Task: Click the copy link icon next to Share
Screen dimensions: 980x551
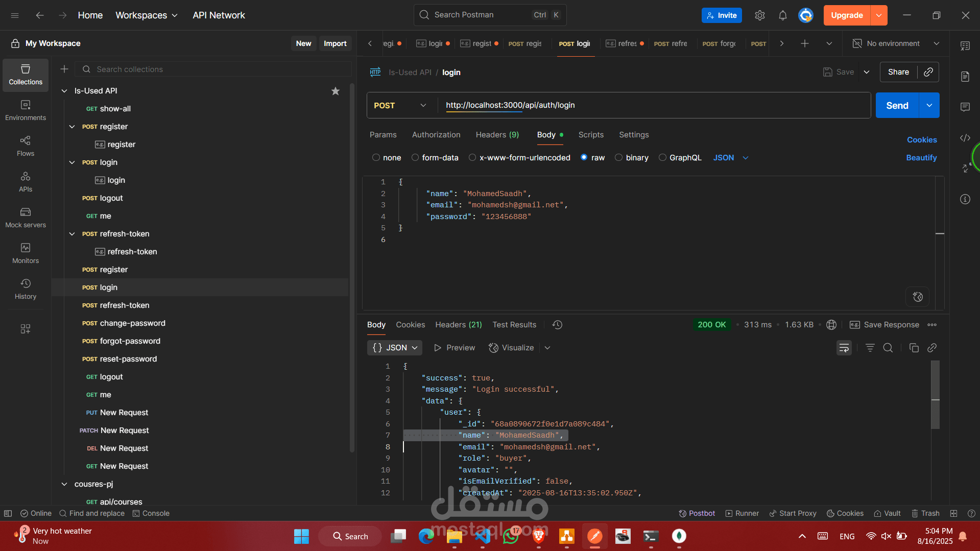Action: click(x=928, y=72)
